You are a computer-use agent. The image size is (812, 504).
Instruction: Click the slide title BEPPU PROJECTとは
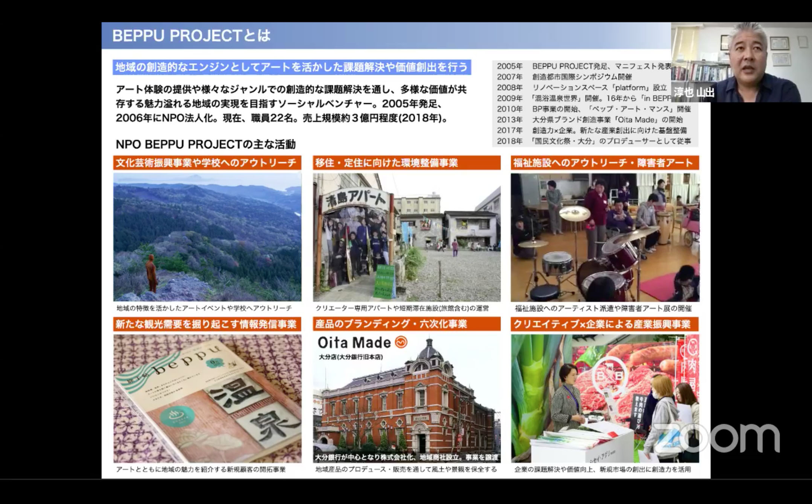point(191,36)
